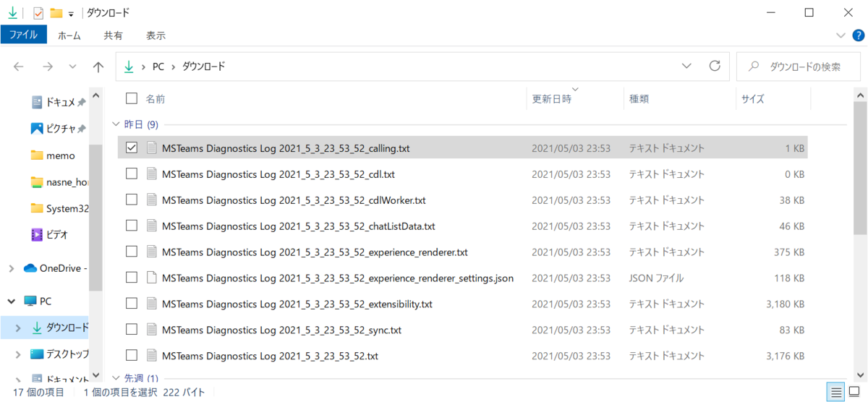Click the 52_cdl.txt document icon
868x402 pixels.
point(151,174)
